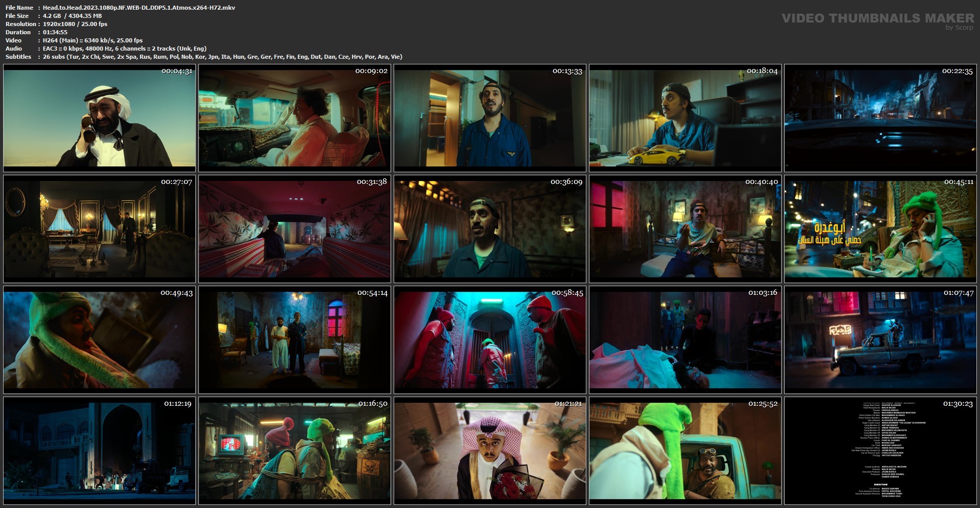Open the thumbnail at 00:13:33
The height and width of the screenshot is (508, 980).
click(490, 118)
